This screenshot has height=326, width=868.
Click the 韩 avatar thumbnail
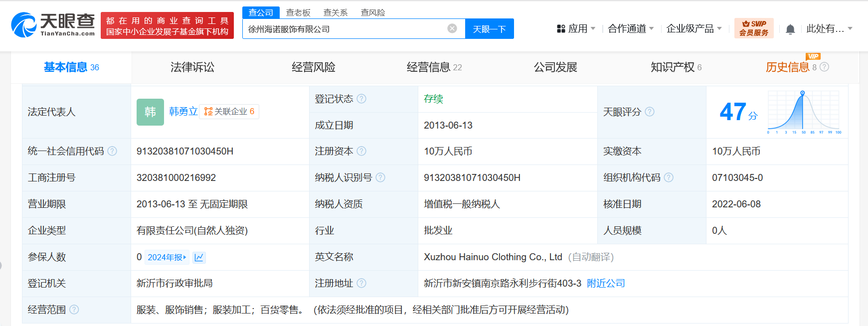(x=150, y=112)
